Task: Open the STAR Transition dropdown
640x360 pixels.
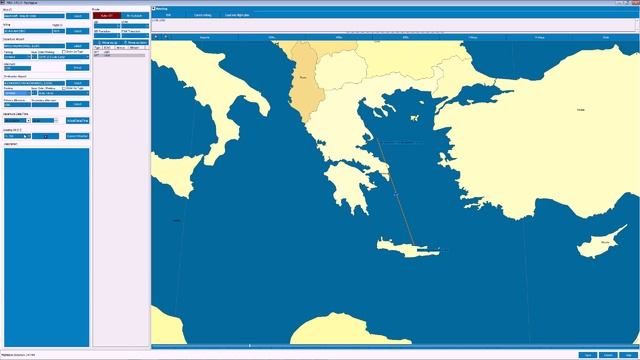Action: tap(135, 35)
